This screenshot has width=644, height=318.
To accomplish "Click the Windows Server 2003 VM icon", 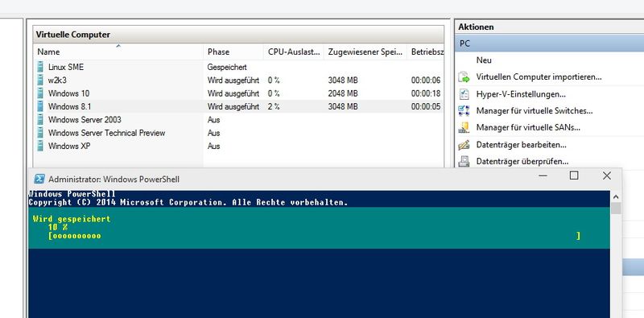I will point(39,120).
